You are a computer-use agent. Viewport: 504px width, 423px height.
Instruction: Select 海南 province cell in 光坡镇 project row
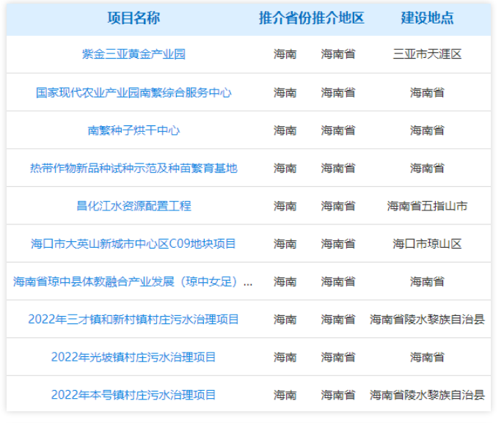[x=285, y=357]
